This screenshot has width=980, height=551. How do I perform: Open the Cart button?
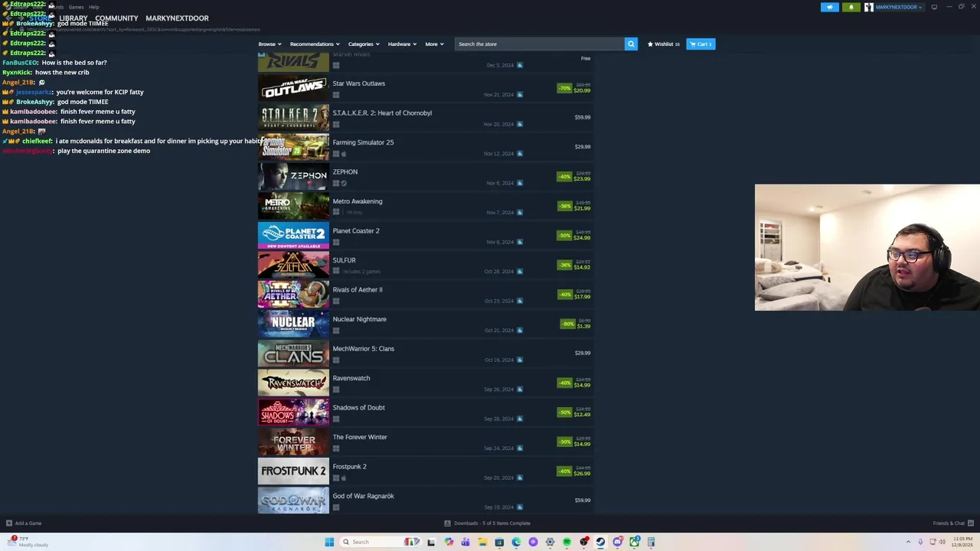[x=701, y=44]
